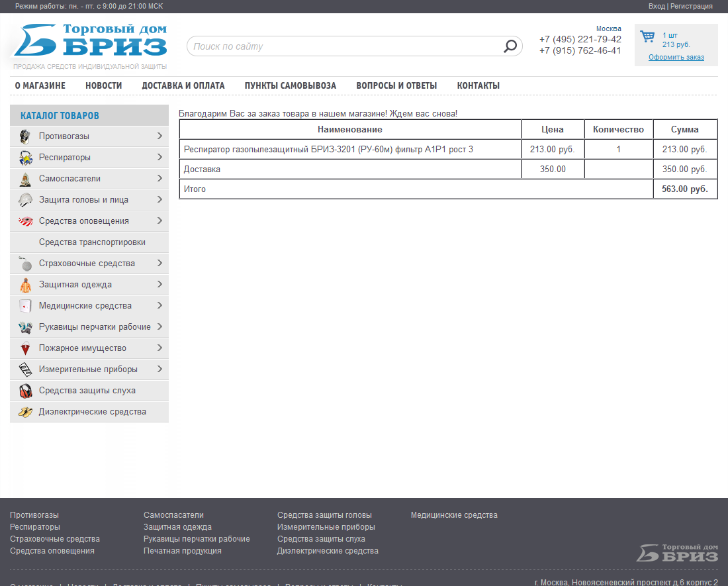Image resolution: width=728 pixels, height=586 pixels.
Task: Expand the Пожарное имущество arrow
Action: point(159,348)
